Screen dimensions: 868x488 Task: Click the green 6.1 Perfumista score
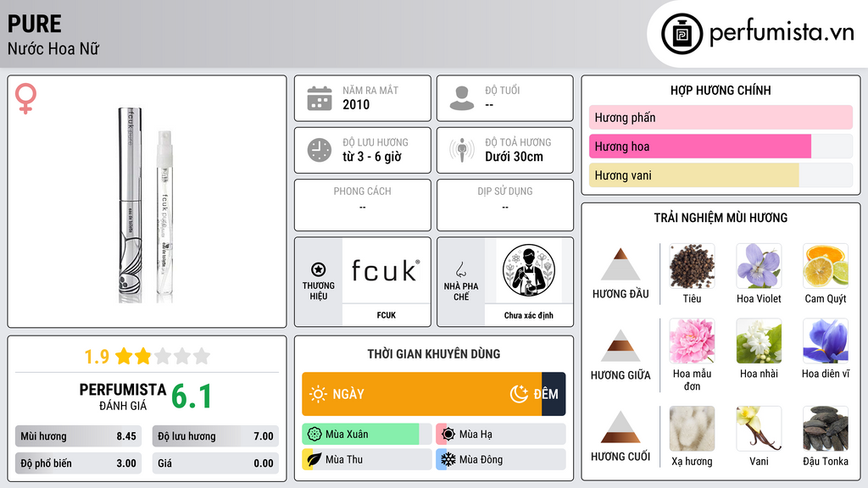pos(192,396)
